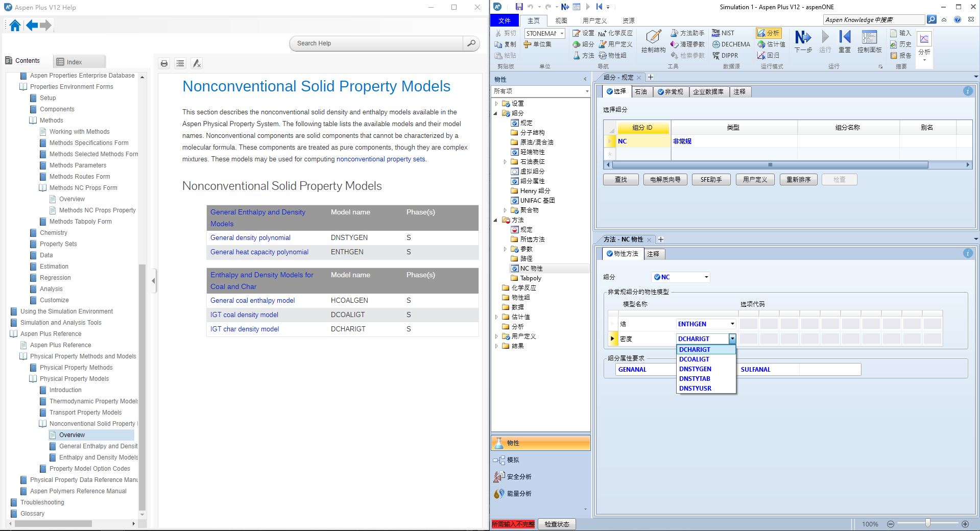The height and width of the screenshot is (531, 980).
Task: Click the Search Help magnifier icon
Action: tap(471, 43)
